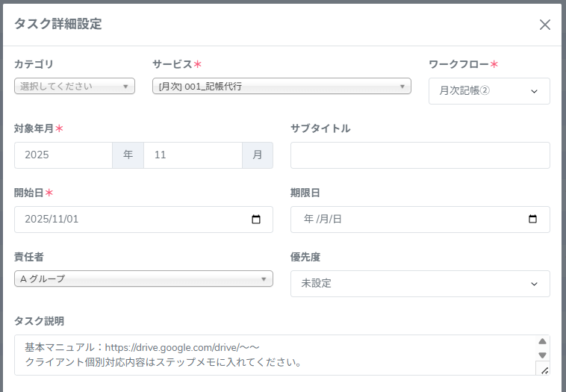Click the タスク詳細設定 dialog title
This screenshot has width=566, height=392.
click(x=58, y=24)
